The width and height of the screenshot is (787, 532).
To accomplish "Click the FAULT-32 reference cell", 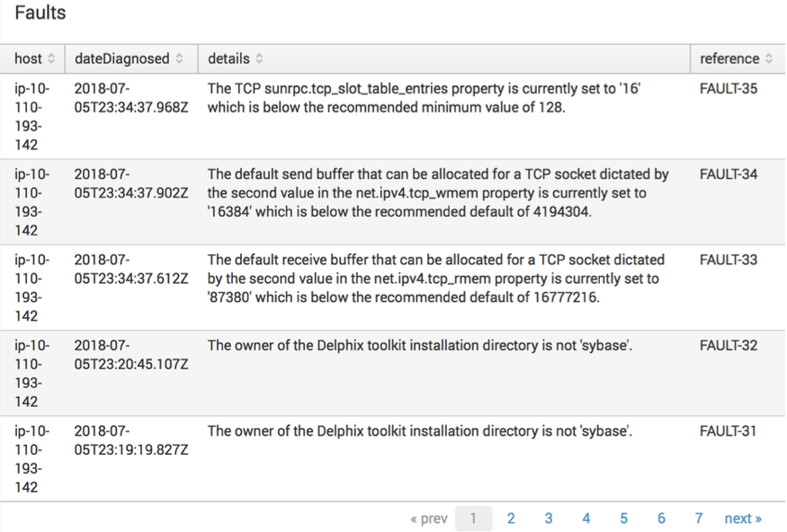I will tap(729, 345).
